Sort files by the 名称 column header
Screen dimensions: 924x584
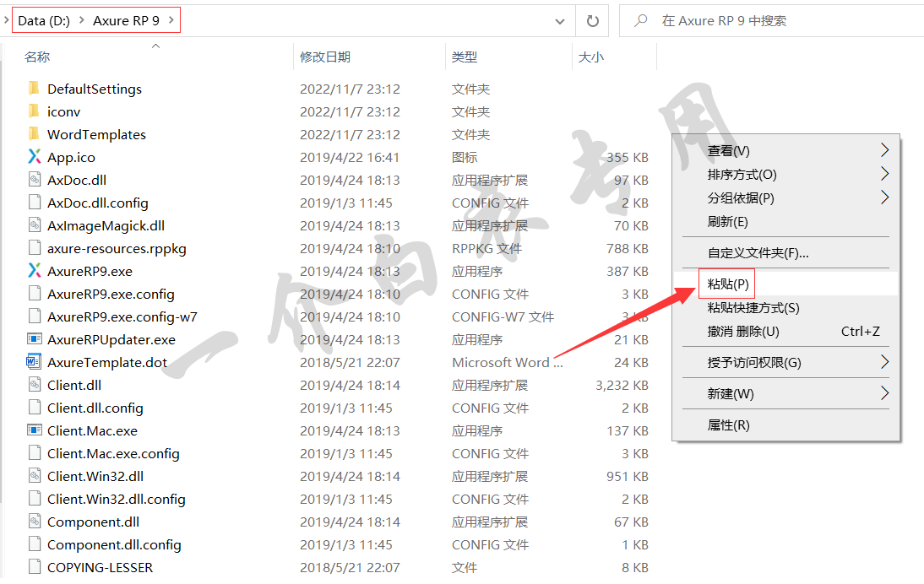click(38, 57)
